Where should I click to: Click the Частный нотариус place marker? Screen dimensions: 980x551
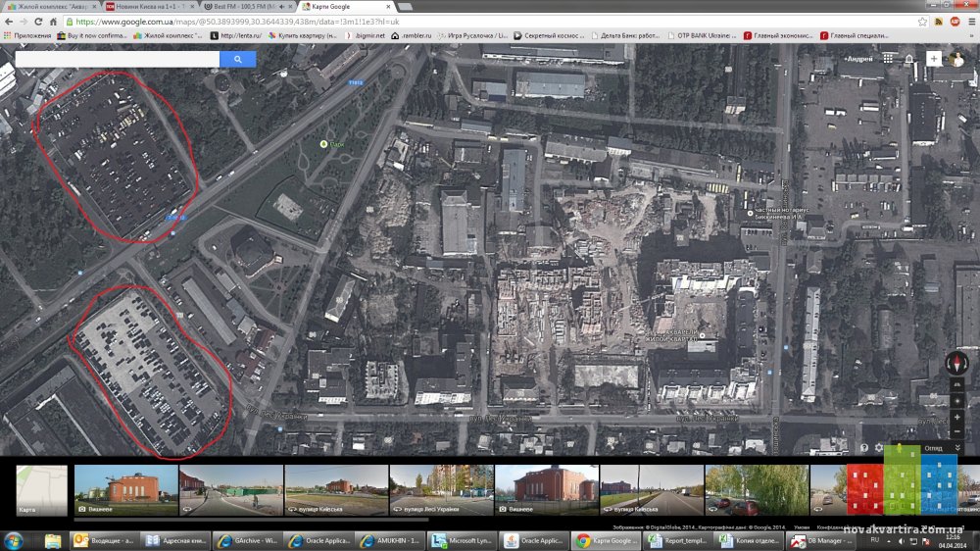pos(750,214)
